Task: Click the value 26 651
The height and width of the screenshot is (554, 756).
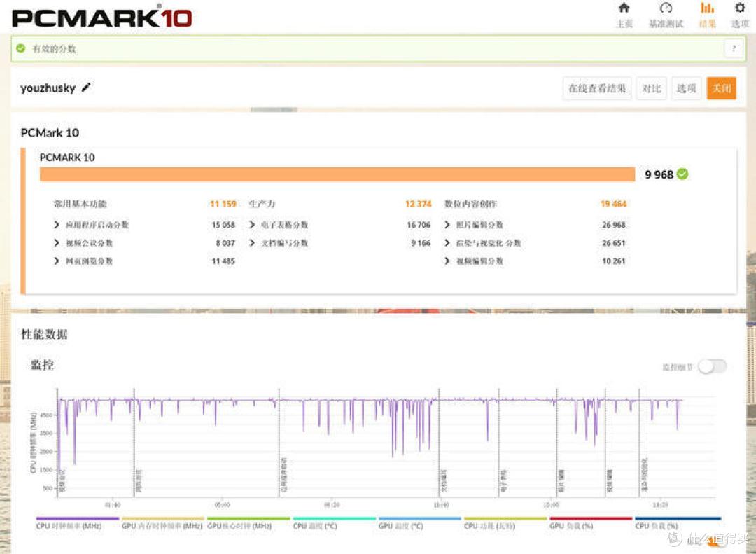Action: (x=613, y=243)
